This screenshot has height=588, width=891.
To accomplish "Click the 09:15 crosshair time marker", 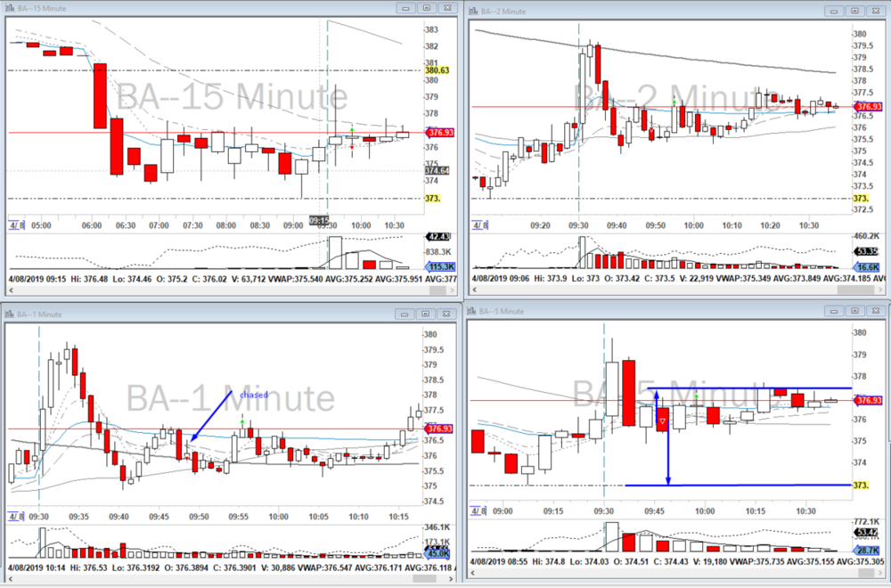I will (320, 218).
